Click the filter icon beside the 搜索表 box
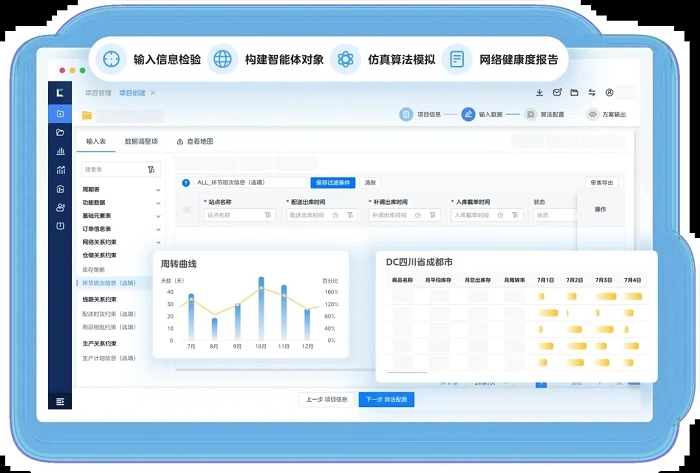 tap(150, 169)
